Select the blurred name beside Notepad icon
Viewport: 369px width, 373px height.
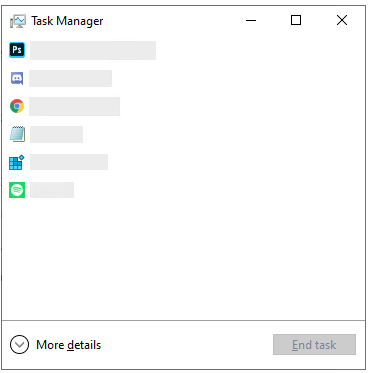coord(56,134)
